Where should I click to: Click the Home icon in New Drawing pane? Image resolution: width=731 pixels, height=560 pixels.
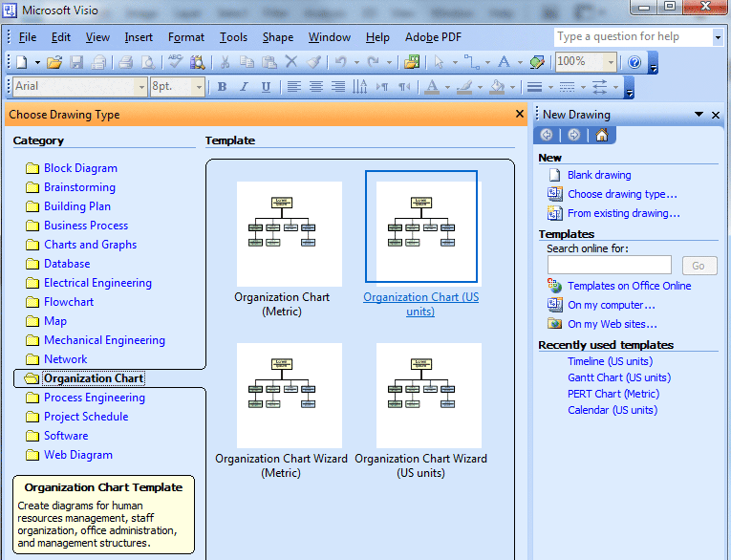point(601,136)
